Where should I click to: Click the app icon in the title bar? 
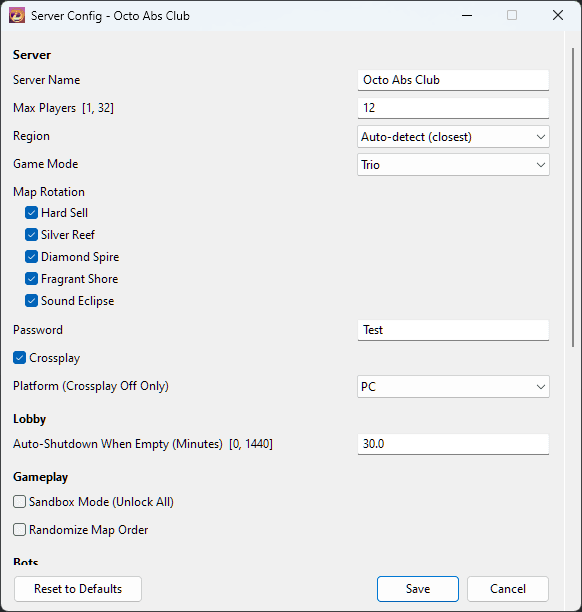17,16
